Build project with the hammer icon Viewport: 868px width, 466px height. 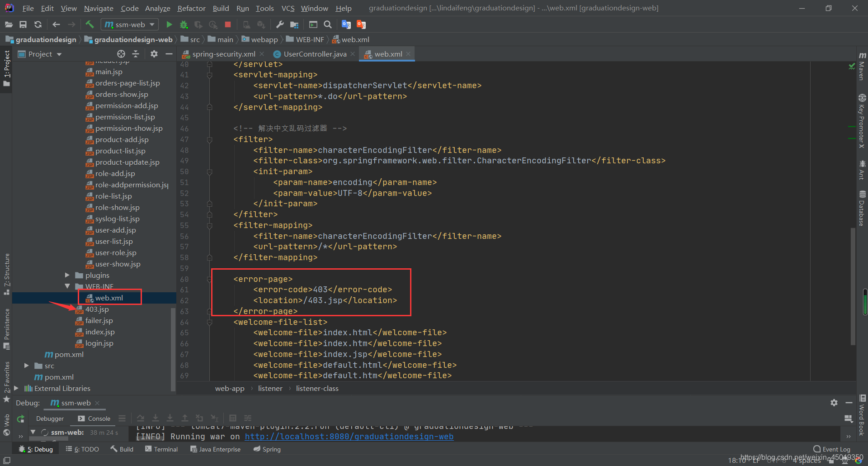pyautogui.click(x=90, y=24)
